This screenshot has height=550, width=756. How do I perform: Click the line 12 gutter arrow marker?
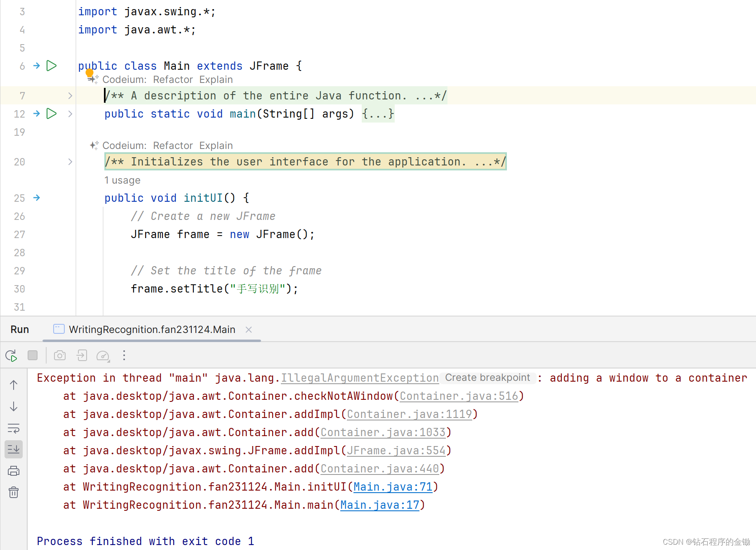(37, 113)
